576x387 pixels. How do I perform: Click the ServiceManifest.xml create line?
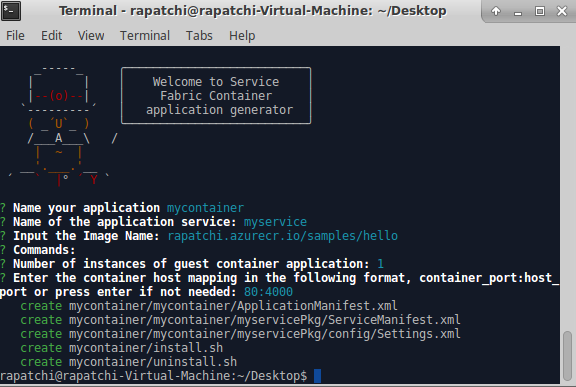(240, 320)
